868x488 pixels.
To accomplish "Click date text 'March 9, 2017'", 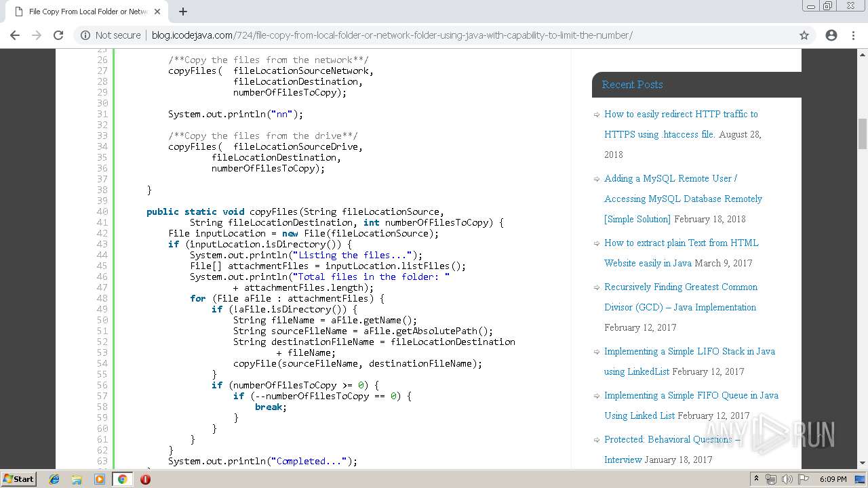I will [724, 263].
